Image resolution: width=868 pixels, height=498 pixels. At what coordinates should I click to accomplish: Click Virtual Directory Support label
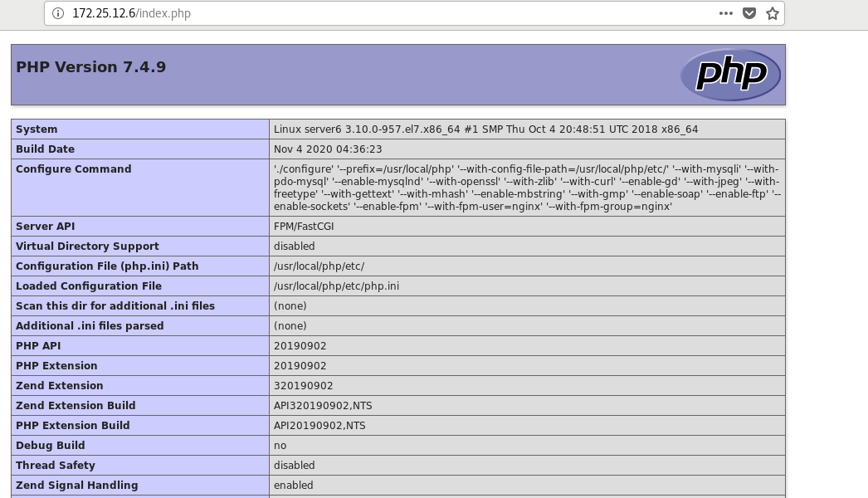(87, 246)
